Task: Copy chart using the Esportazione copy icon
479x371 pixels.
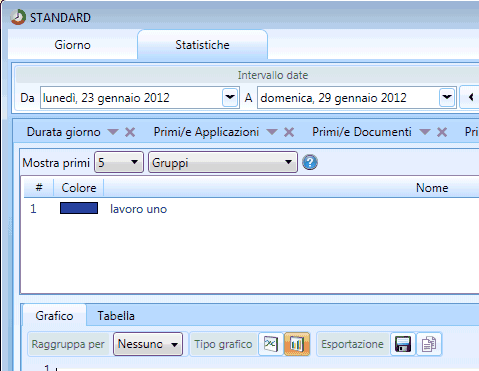Action: [429, 344]
